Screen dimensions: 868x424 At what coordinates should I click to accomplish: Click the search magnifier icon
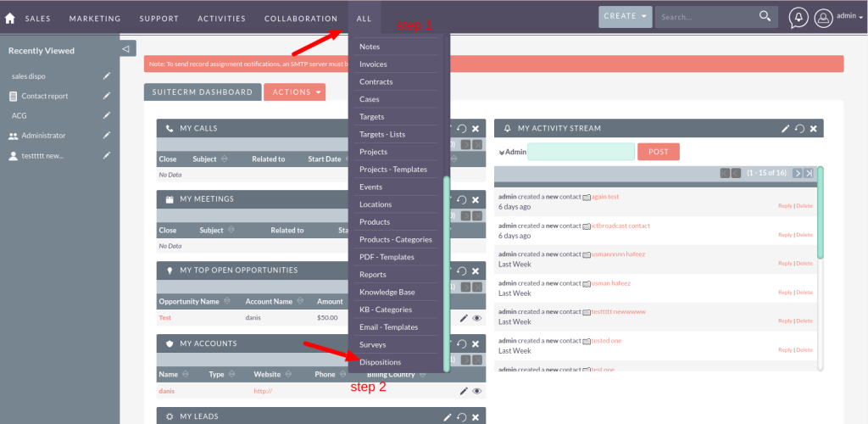765,16
